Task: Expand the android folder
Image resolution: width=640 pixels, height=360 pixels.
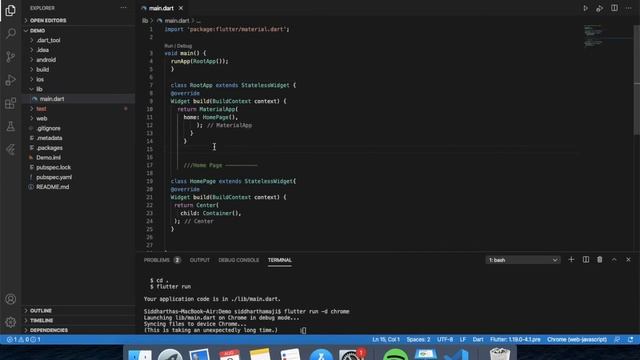Action: (x=46, y=60)
